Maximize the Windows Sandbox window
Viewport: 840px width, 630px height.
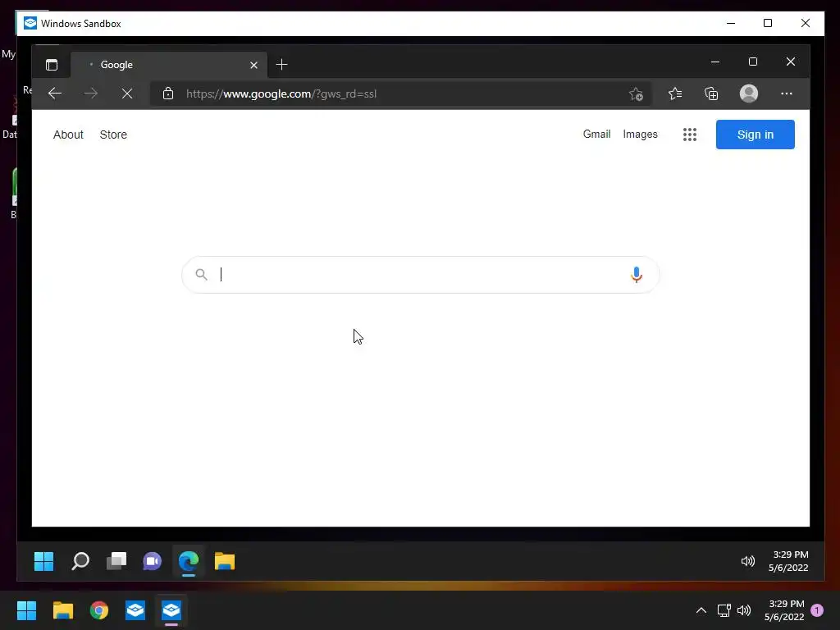click(x=768, y=23)
